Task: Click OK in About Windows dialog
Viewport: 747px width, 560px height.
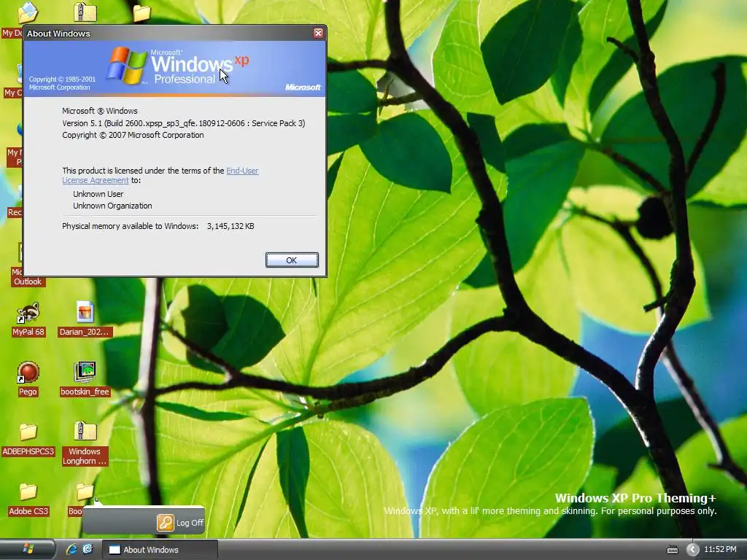Action: pos(292,260)
